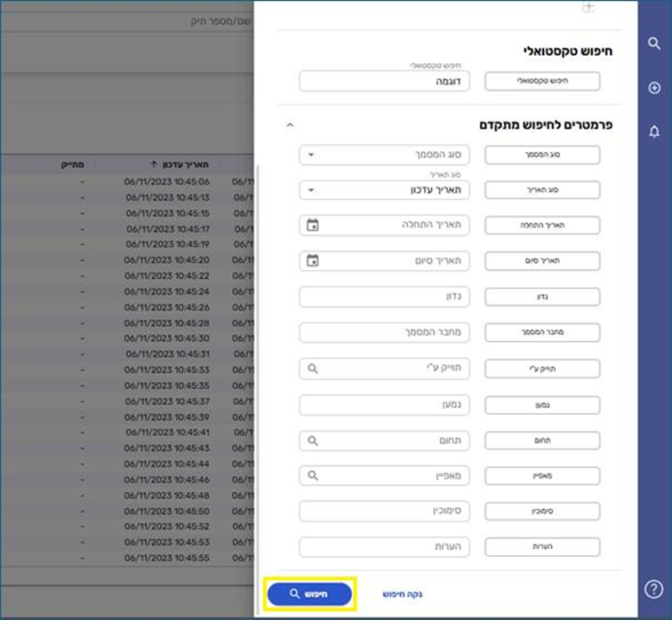Screen dimensions: 672x620
Task: Click the חיפוש טקסטואלי text input field
Action: (383, 82)
